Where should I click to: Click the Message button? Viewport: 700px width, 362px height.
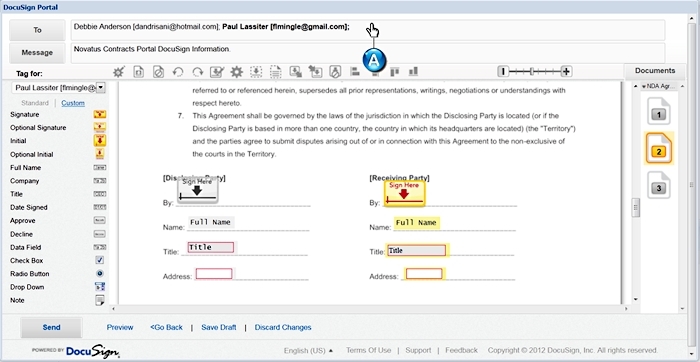[x=37, y=53]
